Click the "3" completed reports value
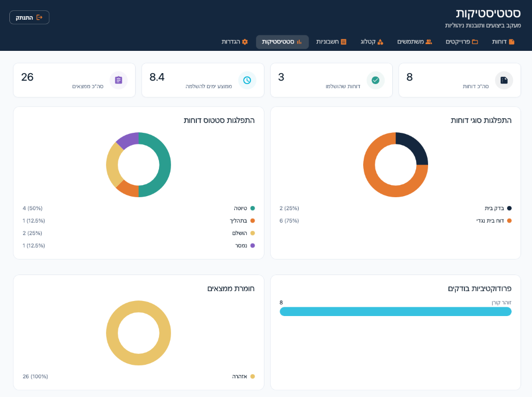 pos(281,77)
